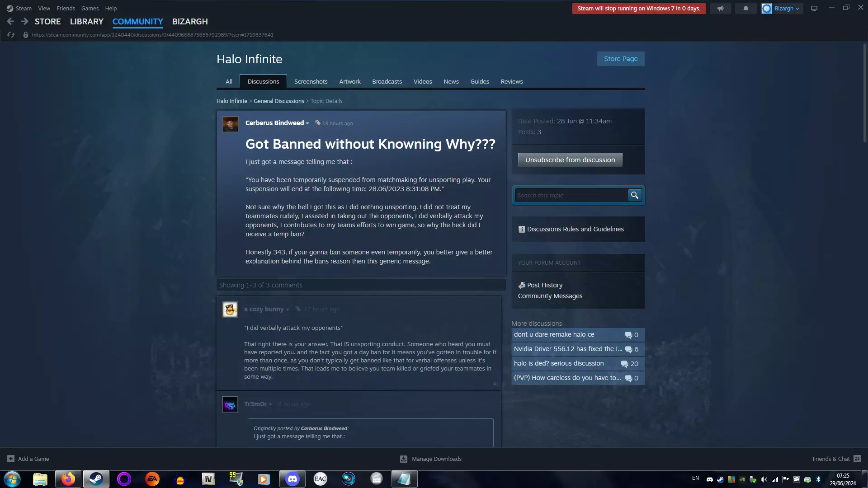Open the Games menu

click(90, 8)
